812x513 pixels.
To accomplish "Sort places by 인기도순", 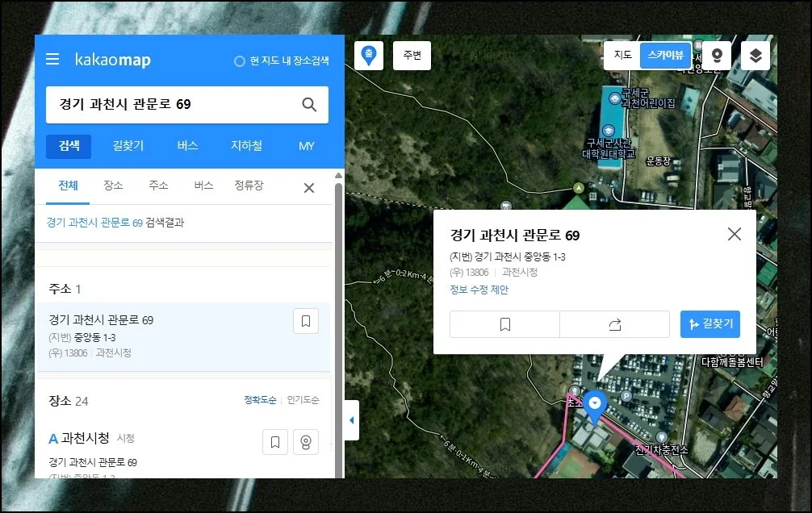I will coord(303,400).
